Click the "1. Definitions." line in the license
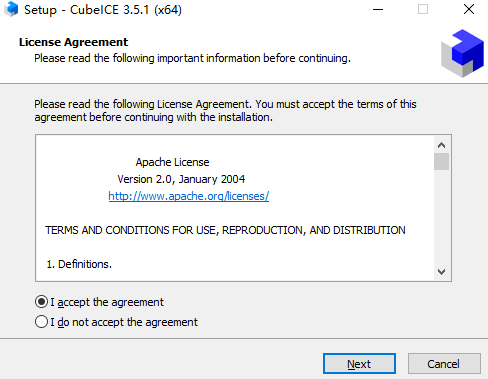 [x=79, y=264]
